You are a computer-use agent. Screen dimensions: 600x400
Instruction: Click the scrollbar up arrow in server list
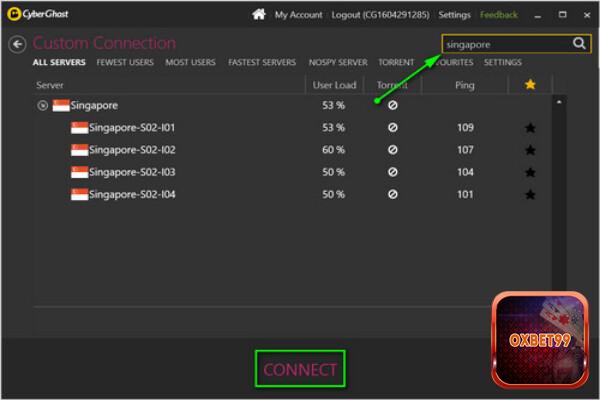pos(559,102)
